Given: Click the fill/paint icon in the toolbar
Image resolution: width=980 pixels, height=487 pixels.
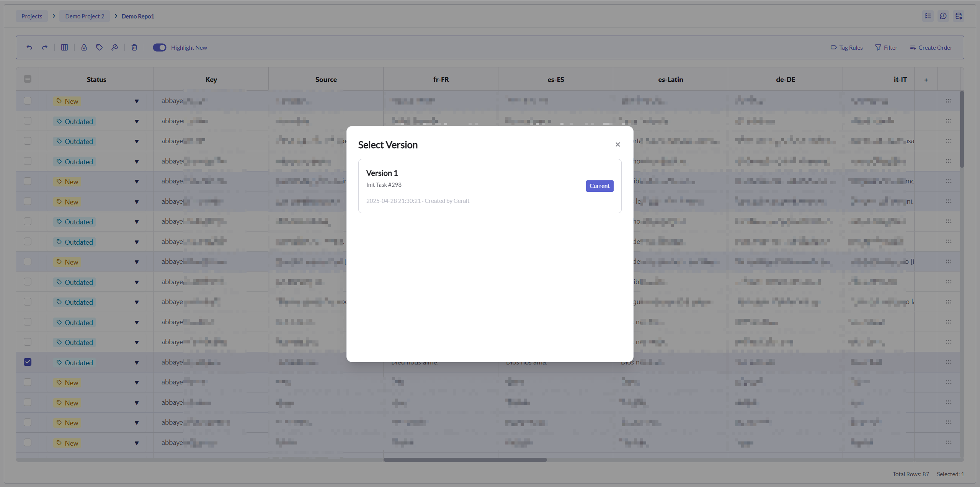Looking at the screenshot, I should tap(115, 47).
